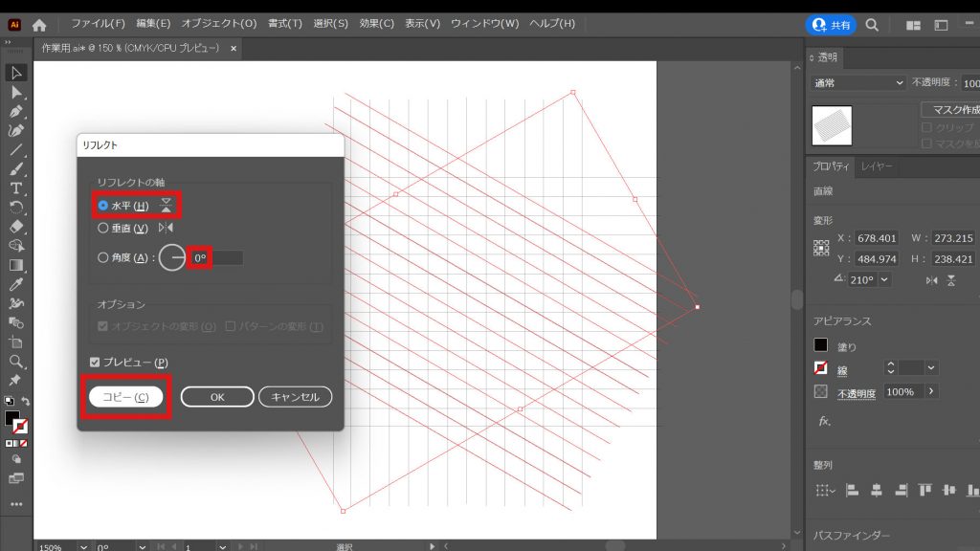The image size is (980, 551).
Task: Open the stroke weight dropdown arrow
Action: tap(930, 368)
